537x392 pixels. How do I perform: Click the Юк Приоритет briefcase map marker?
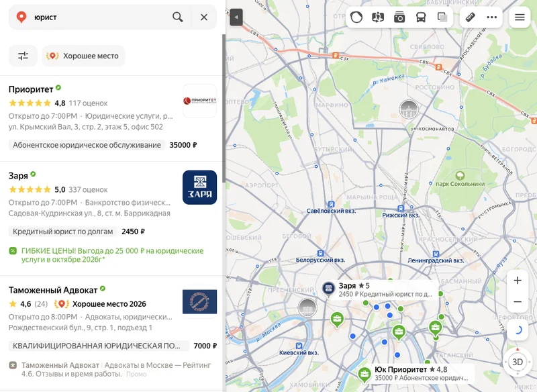point(364,374)
